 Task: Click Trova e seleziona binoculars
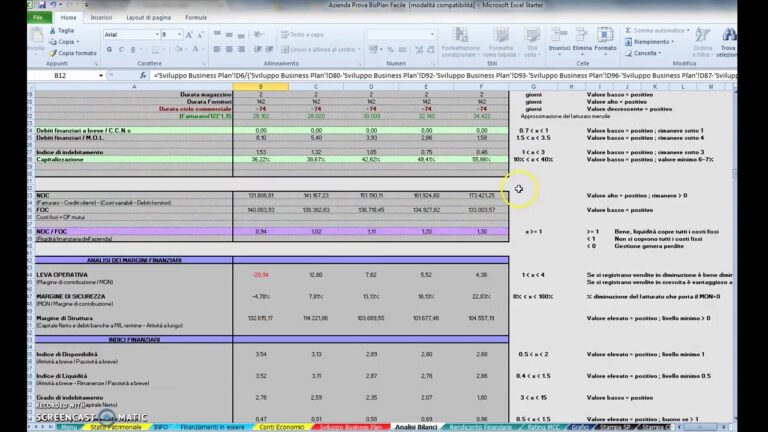pyautogui.click(x=727, y=42)
